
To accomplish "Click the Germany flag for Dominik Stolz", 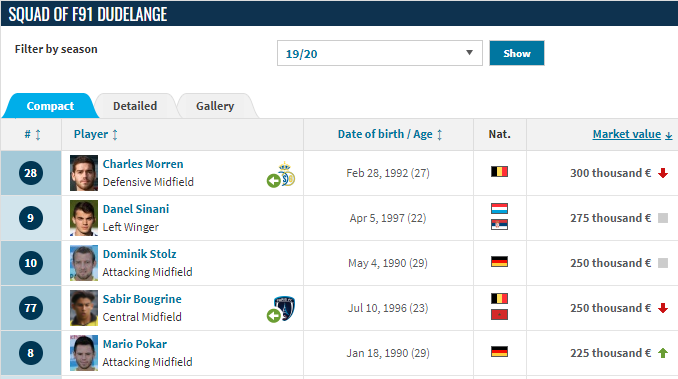I will [x=499, y=261].
